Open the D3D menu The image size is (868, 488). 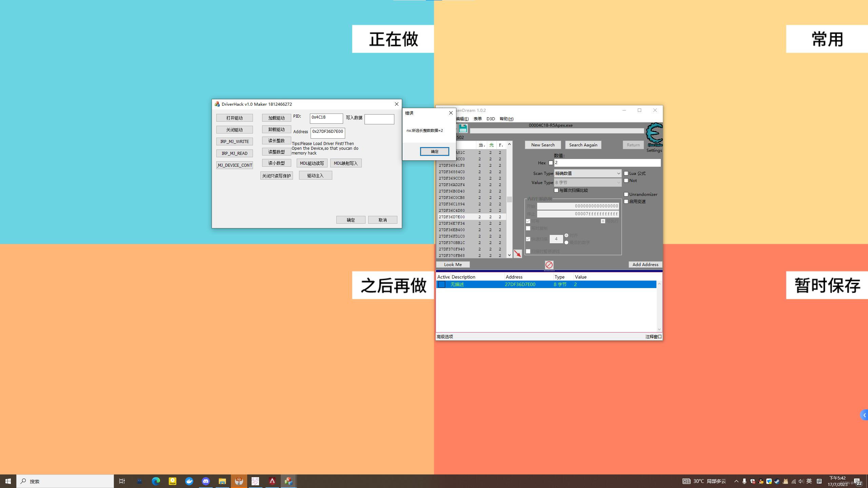(490, 119)
